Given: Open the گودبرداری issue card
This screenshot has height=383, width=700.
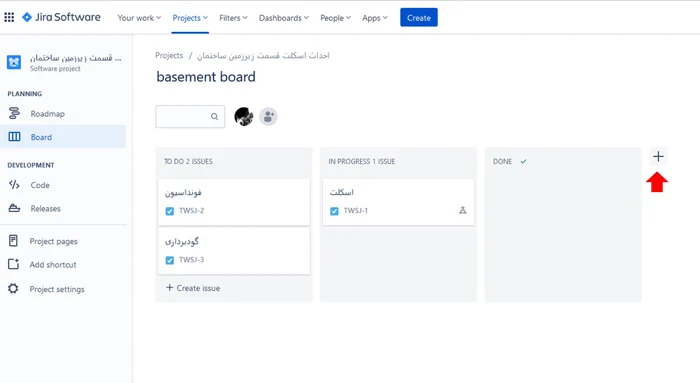Looking at the screenshot, I should click(x=234, y=251).
